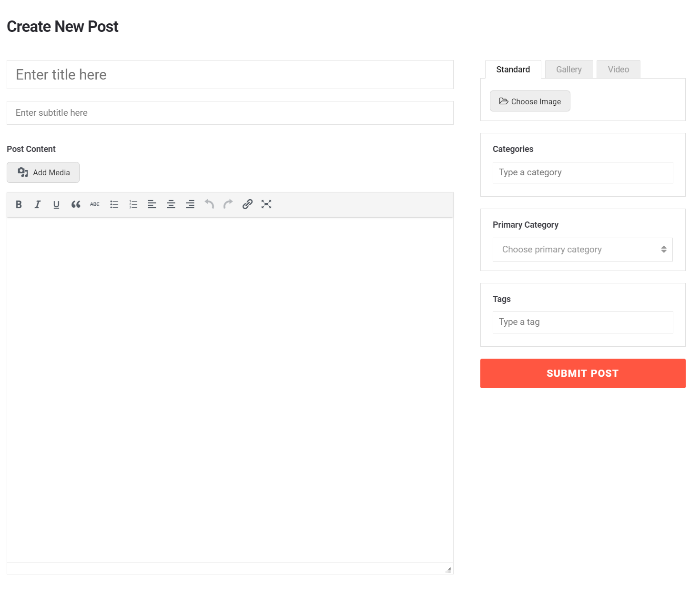Apply strikethrough text formatting
The width and height of the screenshot is (700, 593).
(x=95, y=204)
